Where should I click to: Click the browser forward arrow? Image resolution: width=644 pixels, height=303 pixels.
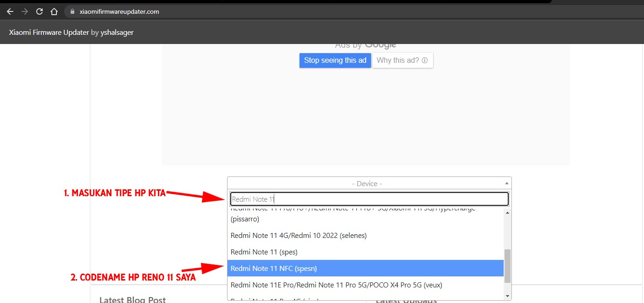25,11
